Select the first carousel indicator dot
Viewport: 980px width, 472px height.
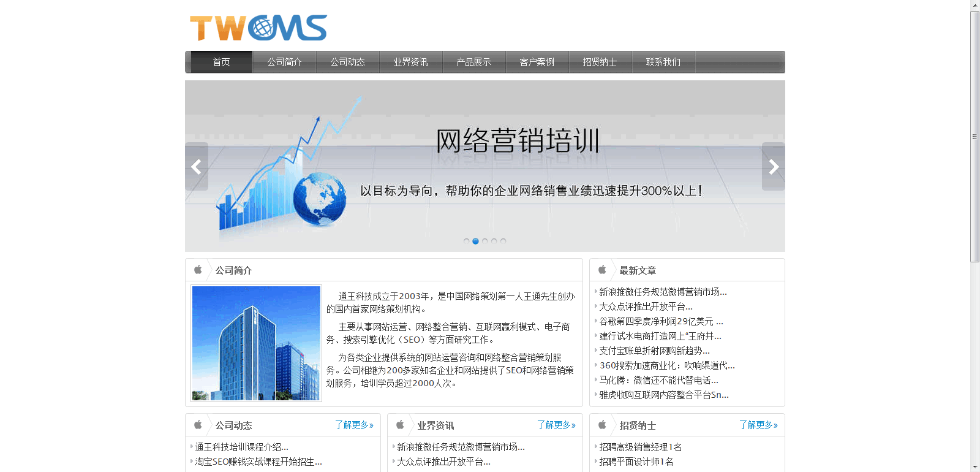tap(467, 241)
